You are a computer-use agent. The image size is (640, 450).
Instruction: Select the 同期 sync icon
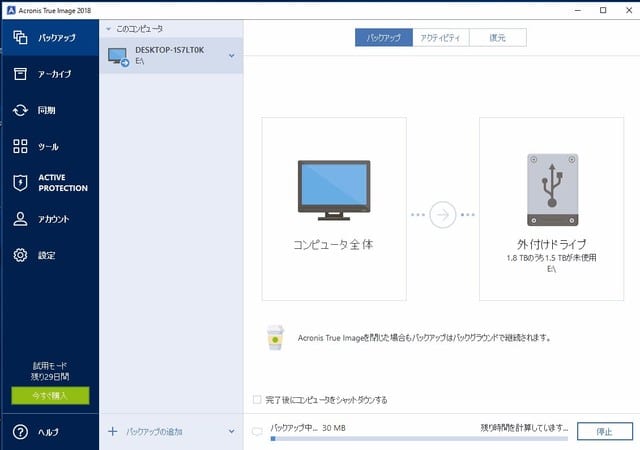click(x=20, y=110)
